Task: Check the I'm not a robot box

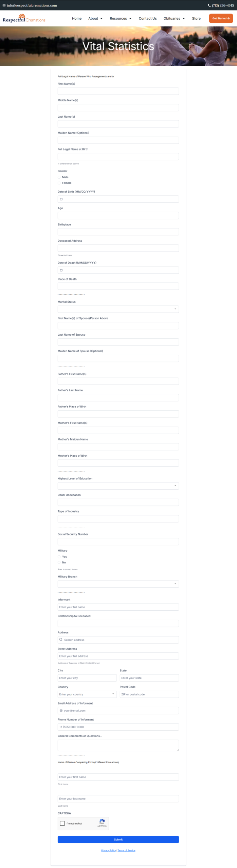Action: tap(62, 823)
